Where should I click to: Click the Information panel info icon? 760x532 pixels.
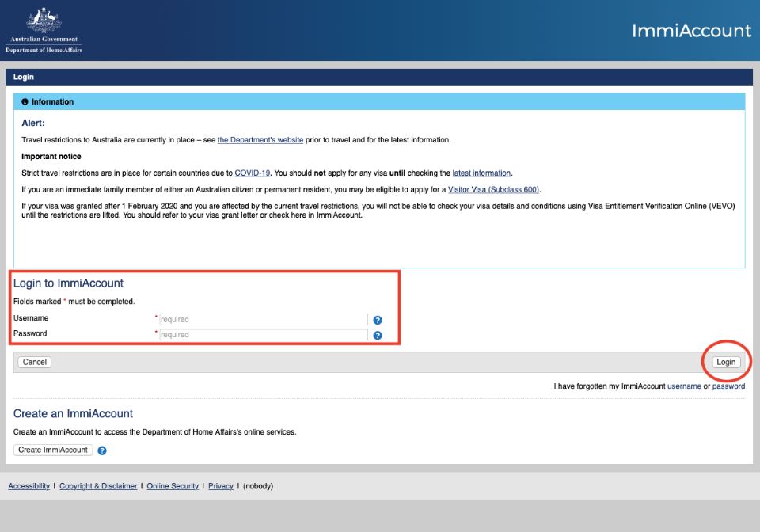coord(25,102)
